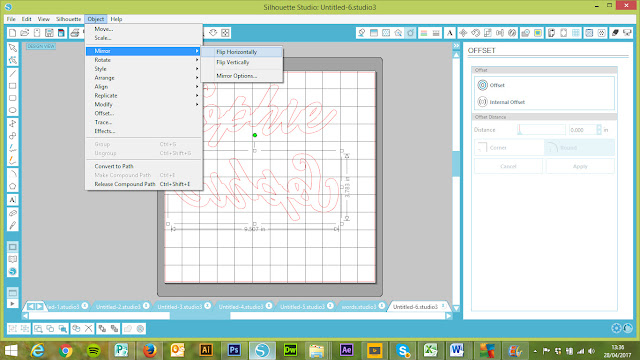Click the Offset Distance slider

click(x=541, y=130)
